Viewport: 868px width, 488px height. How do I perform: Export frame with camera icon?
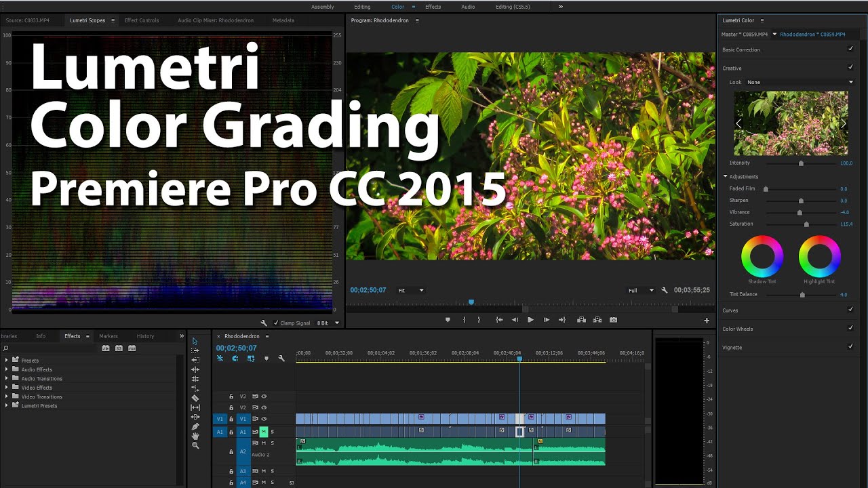point(613,320)
